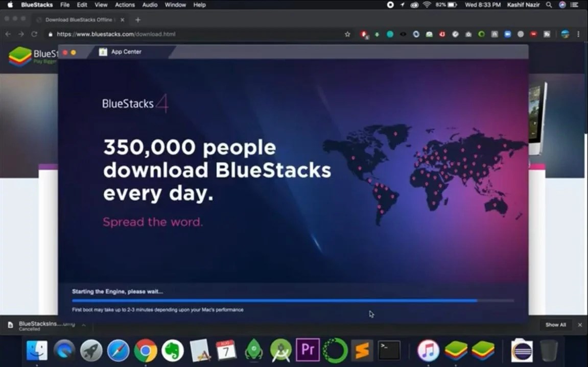Screen dimensions: 588x367
Task: Open Google Chrome from the dock
Action: click(146, 350)
